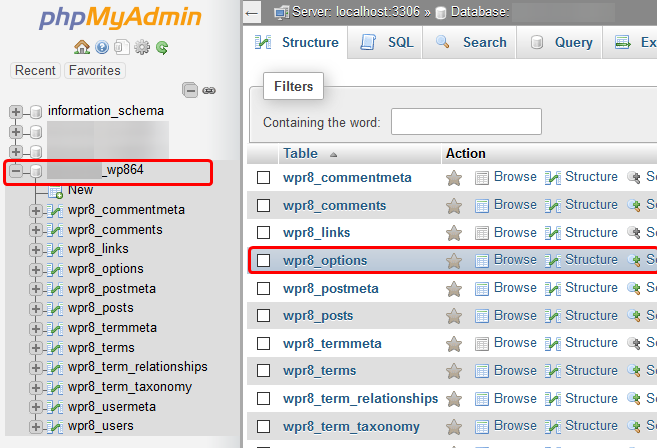Check the wpr8_commentmeta table checkbox
The image size is (657, 448).
click(263, 178)
